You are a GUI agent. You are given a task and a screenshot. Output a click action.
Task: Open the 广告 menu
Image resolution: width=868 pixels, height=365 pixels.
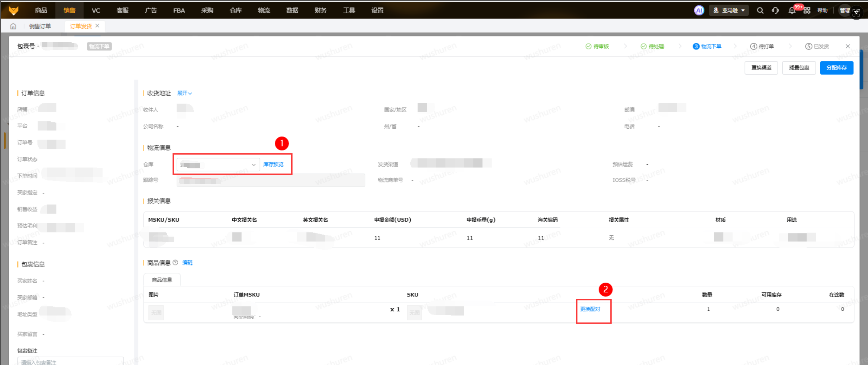click(x=151, y=10)
